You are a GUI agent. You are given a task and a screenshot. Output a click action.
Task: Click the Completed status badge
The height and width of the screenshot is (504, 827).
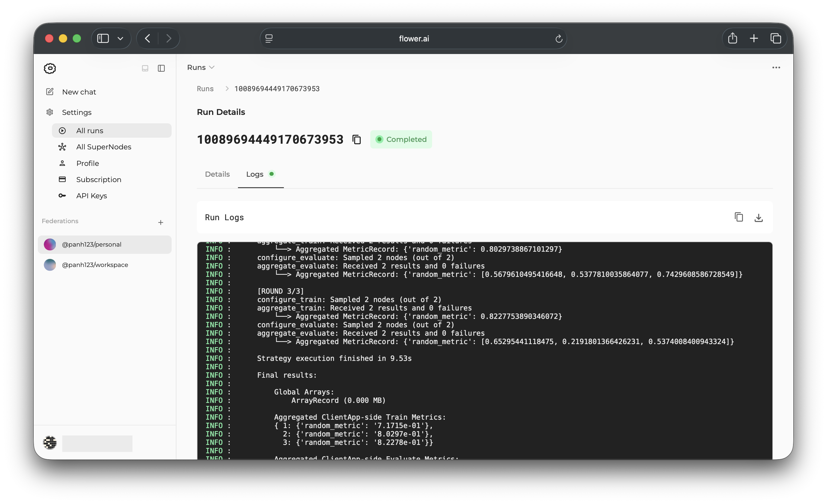401,139
